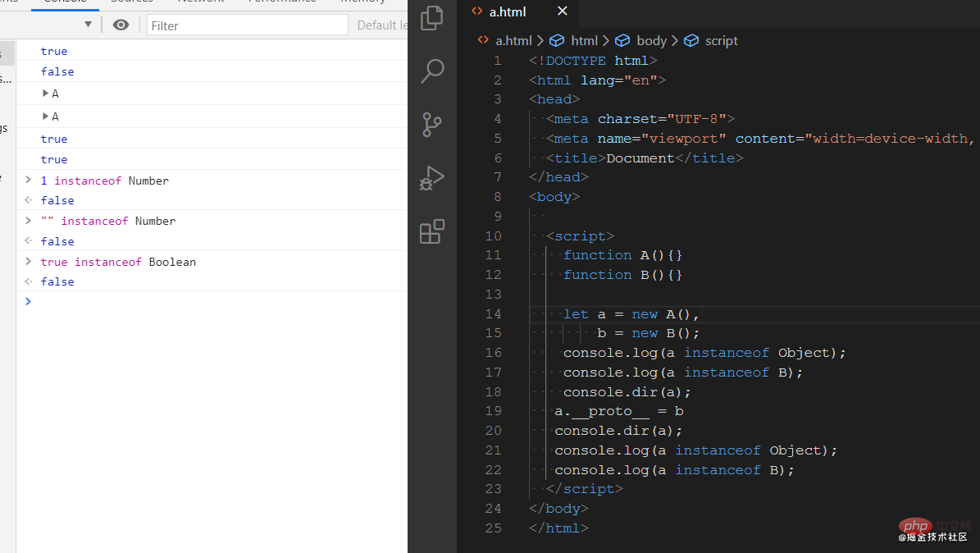Click the '<!DOCTYPE html>' line
Image resolution: width=980 pixels, height=553 pixels.
tap(592, 61)
